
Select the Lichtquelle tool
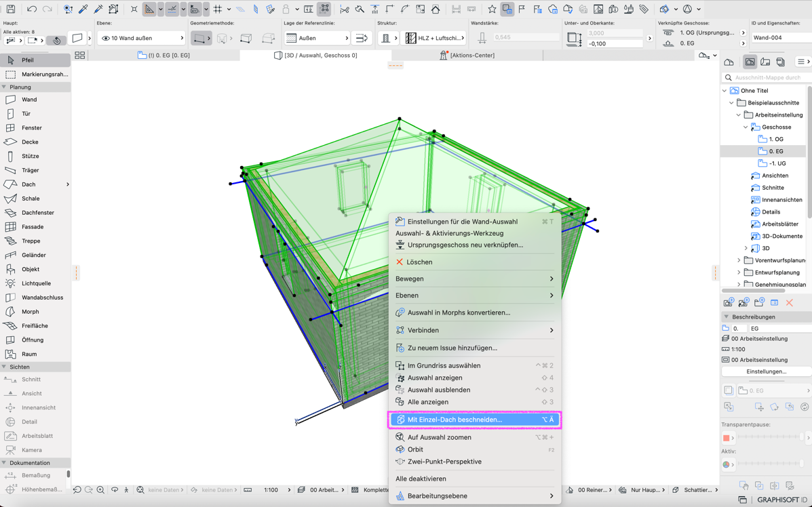pyautogui.click(x=35, y=283)
